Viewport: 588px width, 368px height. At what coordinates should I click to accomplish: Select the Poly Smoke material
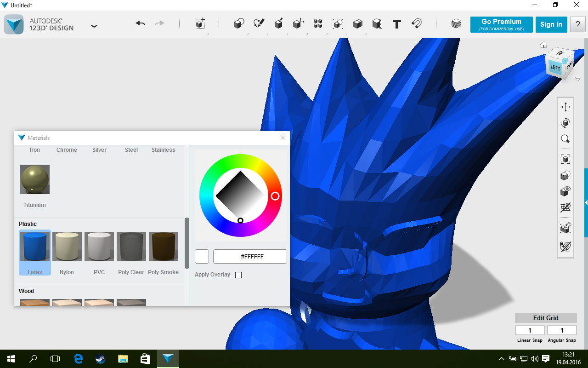point(164,247)
